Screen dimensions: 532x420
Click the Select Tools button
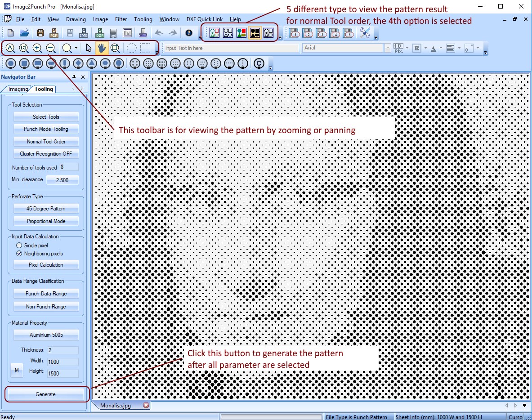[46, 117]
